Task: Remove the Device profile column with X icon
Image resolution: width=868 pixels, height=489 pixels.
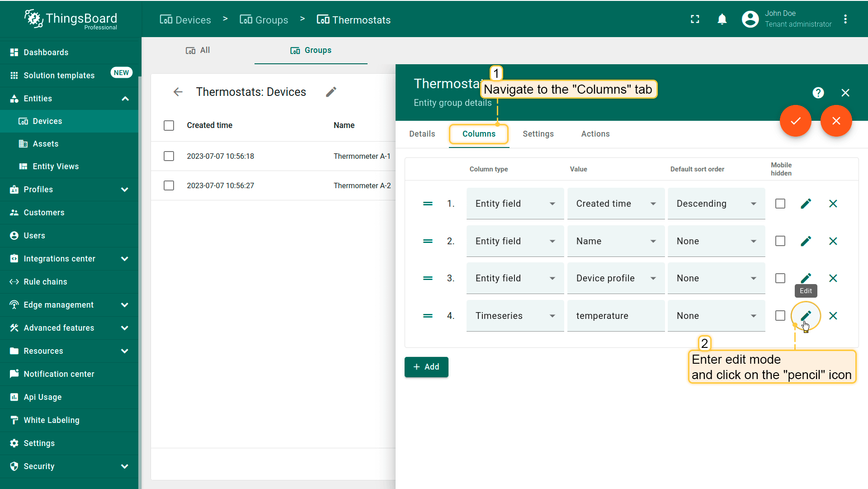Action: click(x=833, y=278)
